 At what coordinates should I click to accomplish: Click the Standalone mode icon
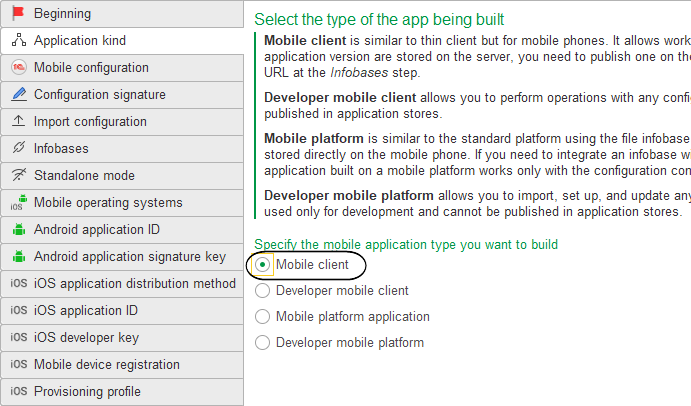point(18,176)
